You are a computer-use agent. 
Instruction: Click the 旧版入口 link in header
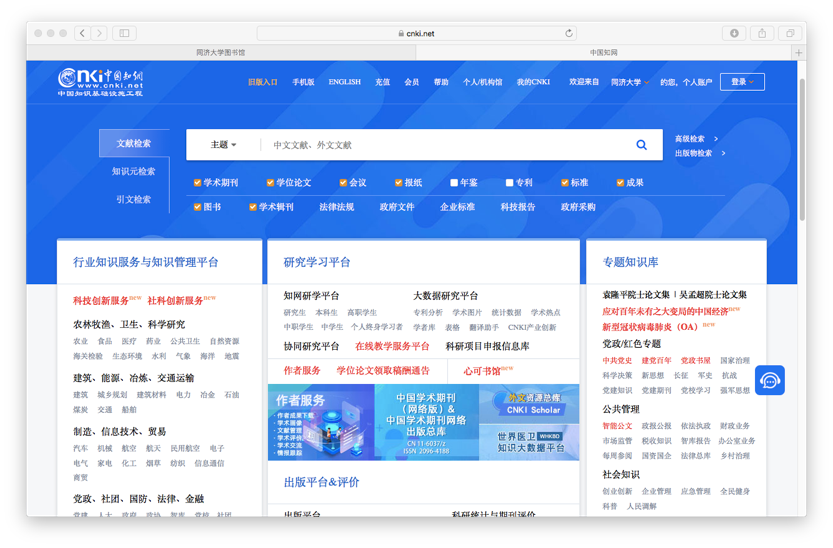coord(263,82)
